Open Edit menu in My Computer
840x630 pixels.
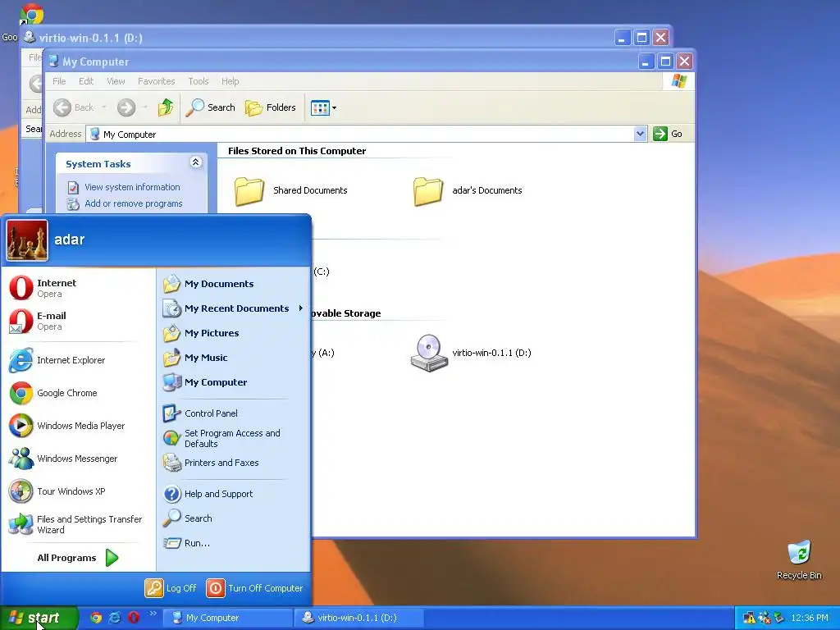[x=86, y=81]
